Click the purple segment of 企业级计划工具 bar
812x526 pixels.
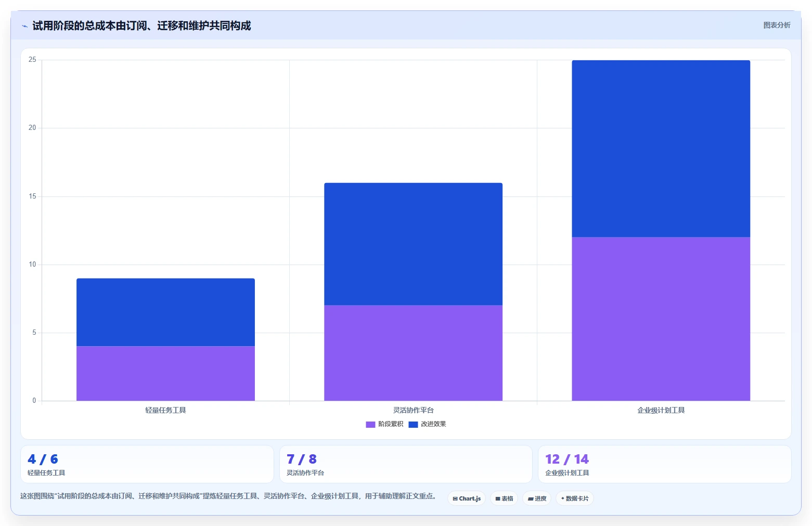click(x=661, y=319)
